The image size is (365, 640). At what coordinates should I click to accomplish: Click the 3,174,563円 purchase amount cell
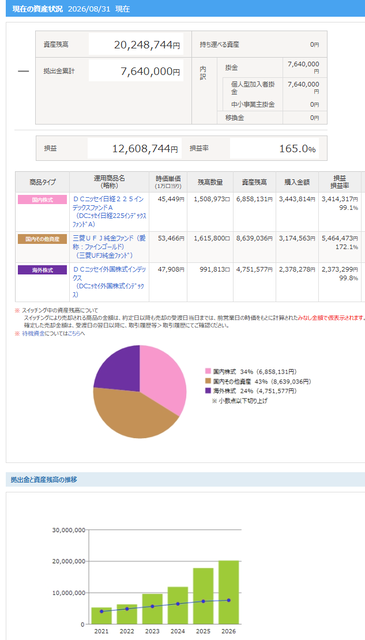coord(297,238)
